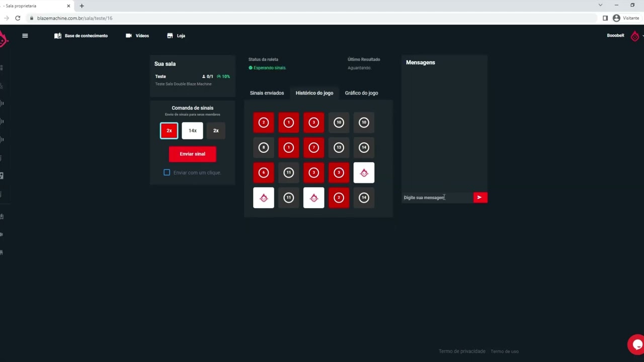
Task: Click the red 2 tile in bottom row
Action: [339, 198]
